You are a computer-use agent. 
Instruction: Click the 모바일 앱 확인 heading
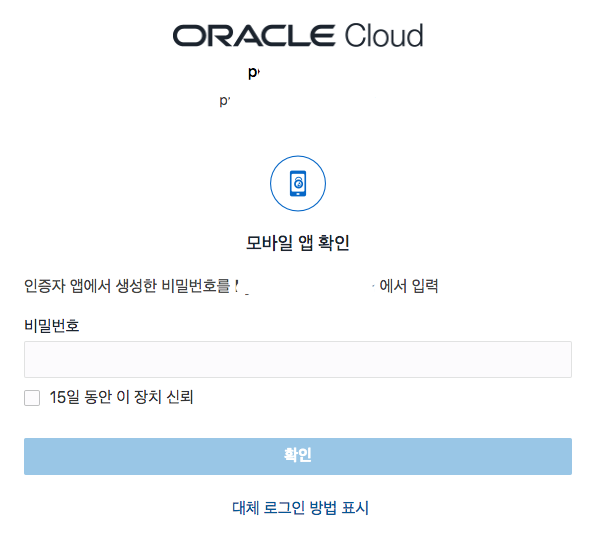coord(298,243)
